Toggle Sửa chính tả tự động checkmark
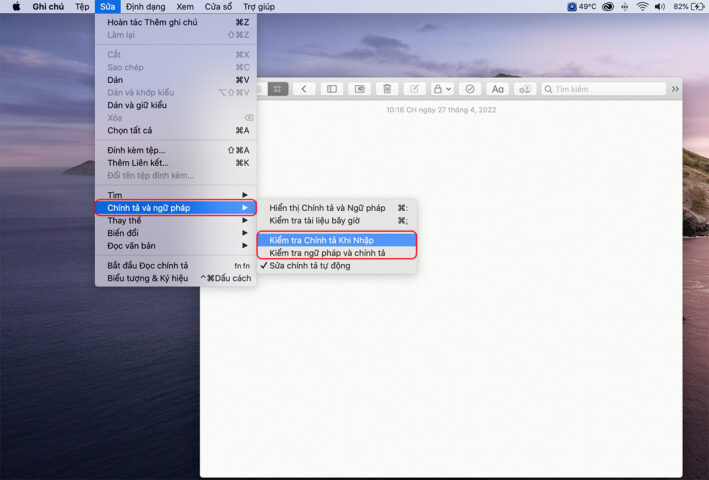Viewport: 709px width, 480px height. pyautogui.click(x=309, y=266)
